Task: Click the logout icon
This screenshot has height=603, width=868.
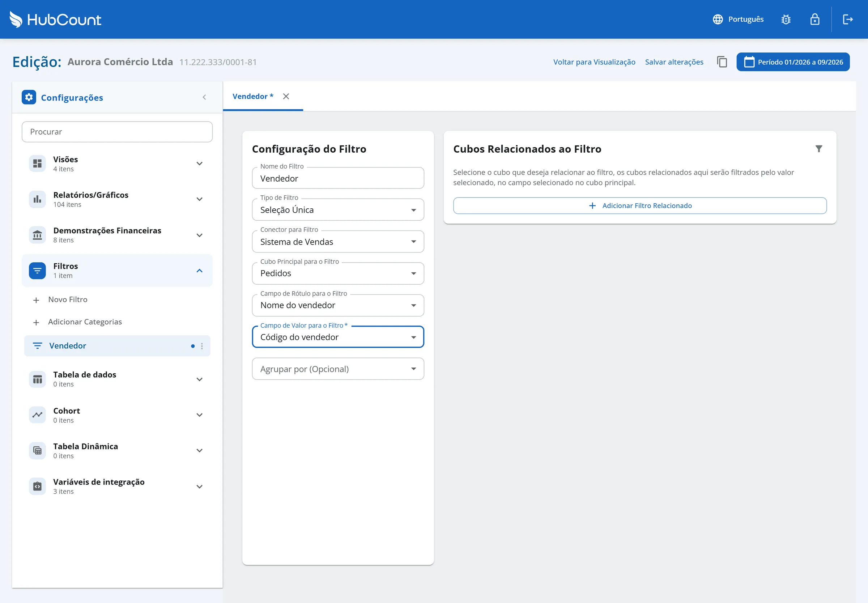Action: (x=848, y=19)
